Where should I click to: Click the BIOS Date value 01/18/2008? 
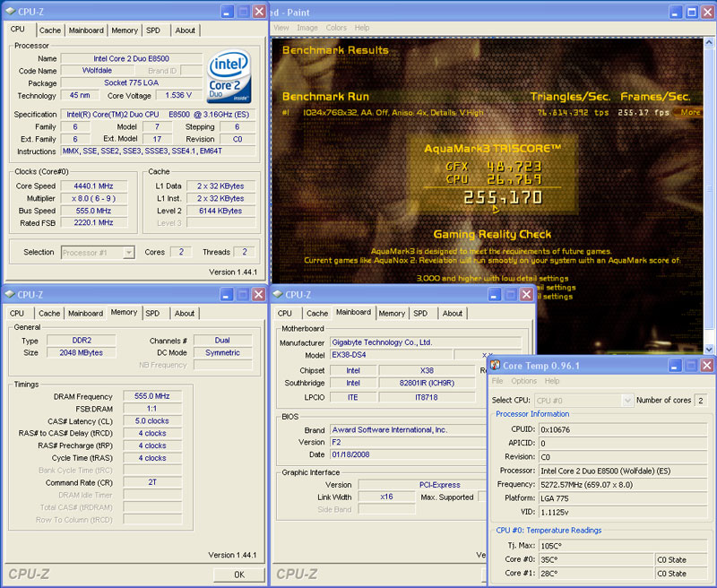click(x=408, y=454)
